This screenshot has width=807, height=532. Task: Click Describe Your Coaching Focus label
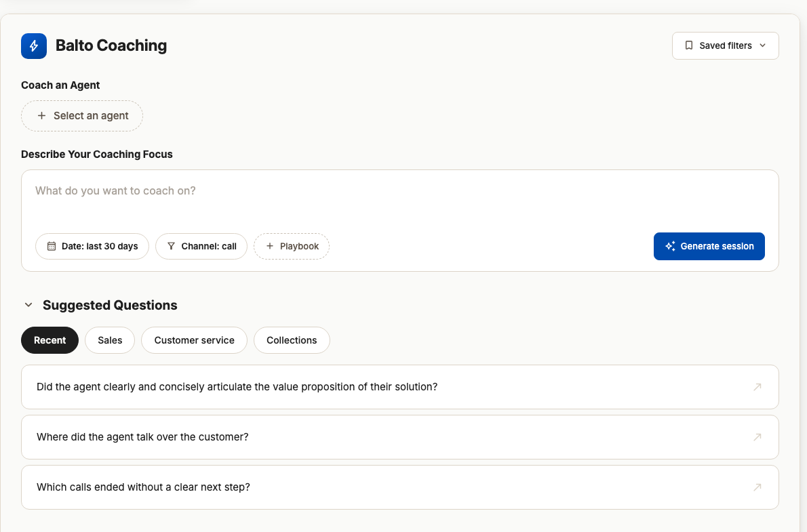coord(97,155)
